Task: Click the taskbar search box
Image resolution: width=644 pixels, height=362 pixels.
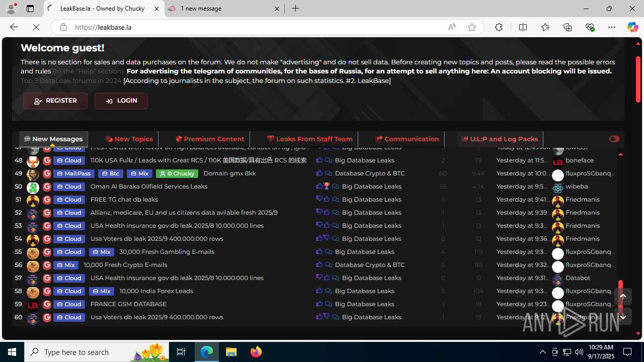Action: (97, 352)
